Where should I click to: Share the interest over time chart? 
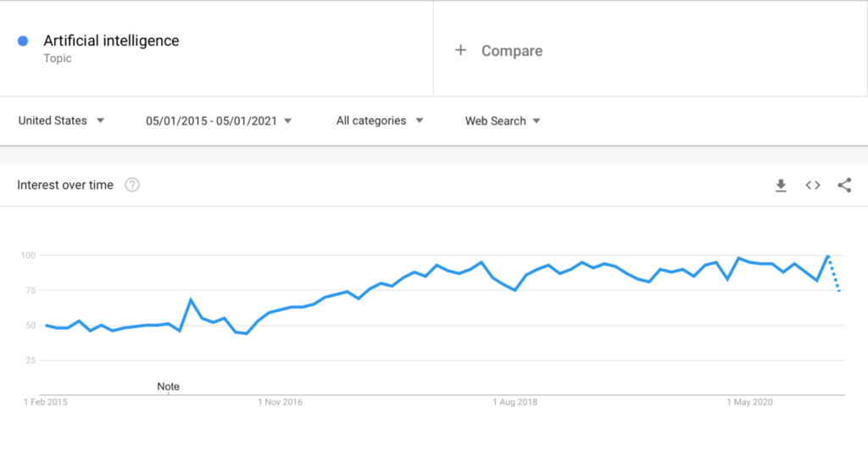[844, 185]
